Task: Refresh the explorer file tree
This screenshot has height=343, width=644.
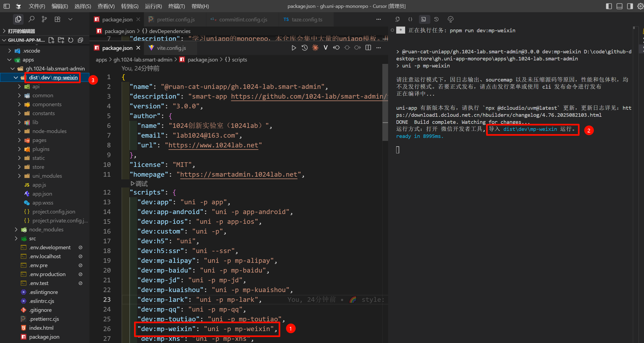Action: 71,40
